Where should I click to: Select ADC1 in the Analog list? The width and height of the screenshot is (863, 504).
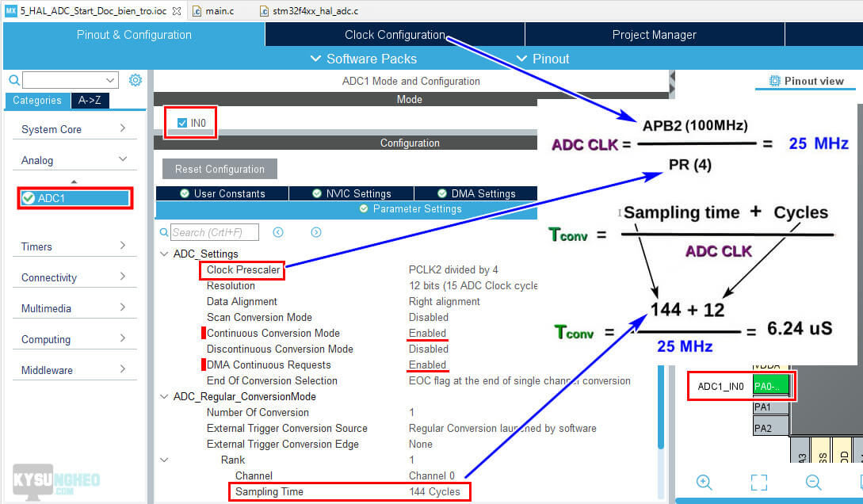coord(75,198)
